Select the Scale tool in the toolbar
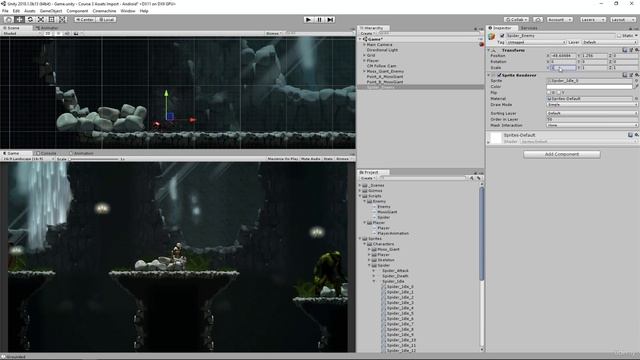The width and height of the screenshot is (640, 360). pyautogui.click(x=41, y=20)
